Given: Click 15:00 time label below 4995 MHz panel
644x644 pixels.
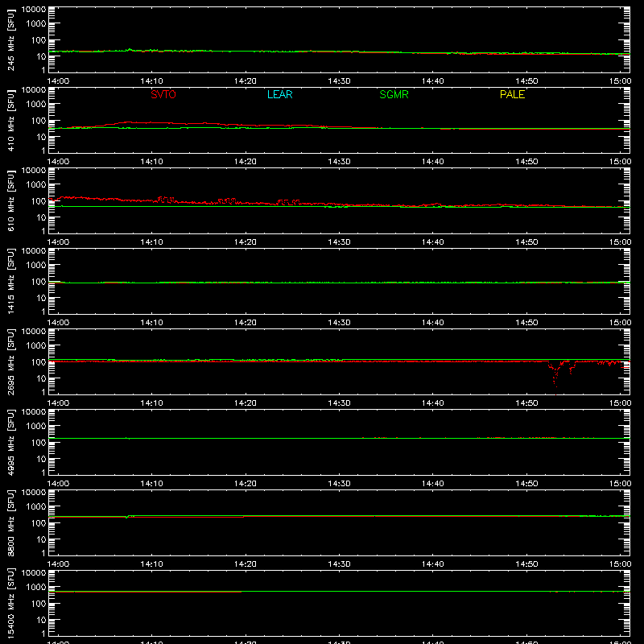Looking at the screenshot, I should 620,484.
